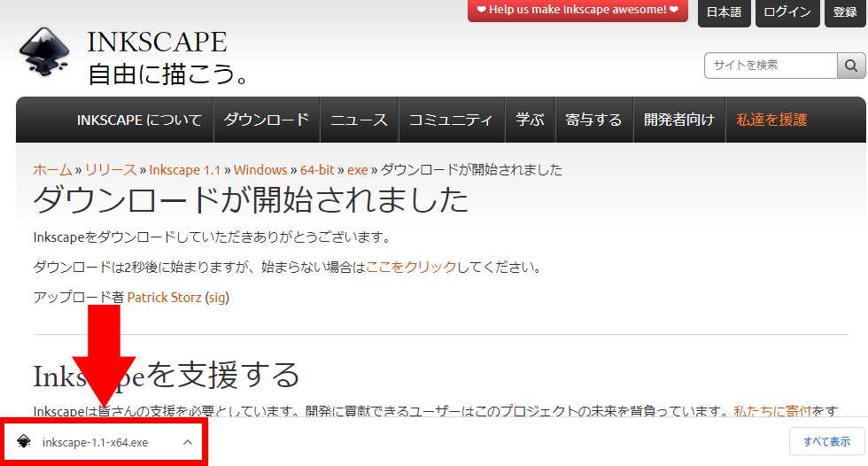This screenshot has width=868, height=466.
Task: Open the 寄与する menu
Action: 593,120
